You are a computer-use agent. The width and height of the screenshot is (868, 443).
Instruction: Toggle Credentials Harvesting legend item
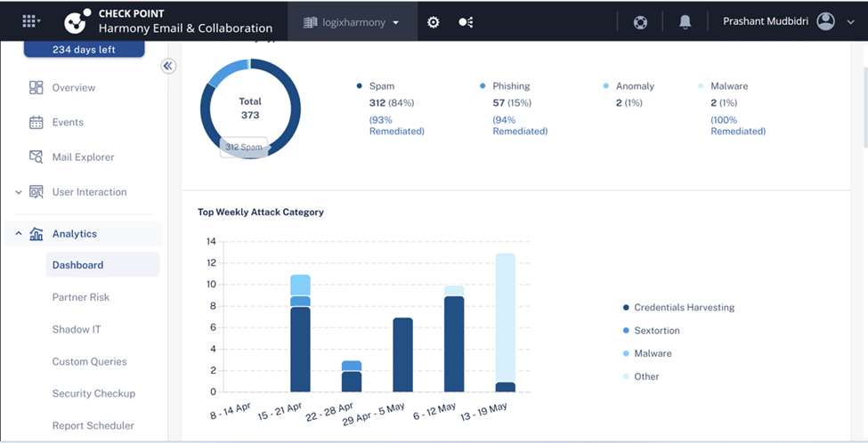pyautogui.click(x=683, y=308)
